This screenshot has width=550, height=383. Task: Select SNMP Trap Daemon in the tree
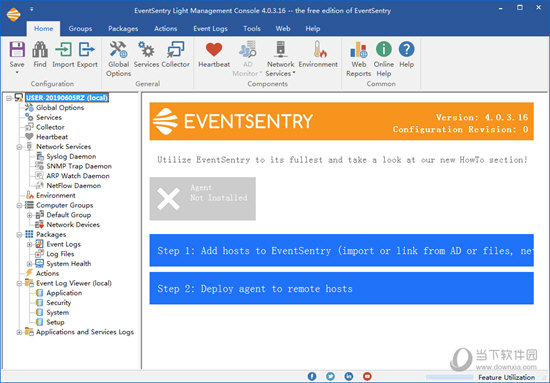coord(79,166)
